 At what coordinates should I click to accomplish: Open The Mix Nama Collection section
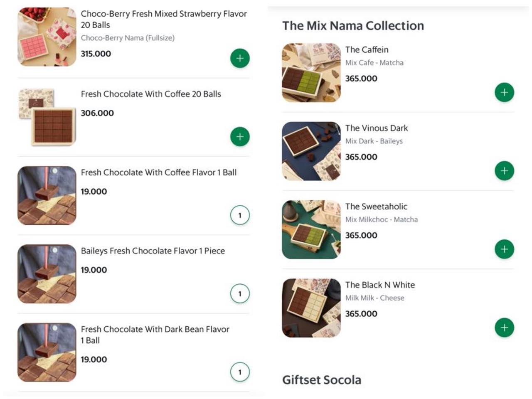coord(353,25)
